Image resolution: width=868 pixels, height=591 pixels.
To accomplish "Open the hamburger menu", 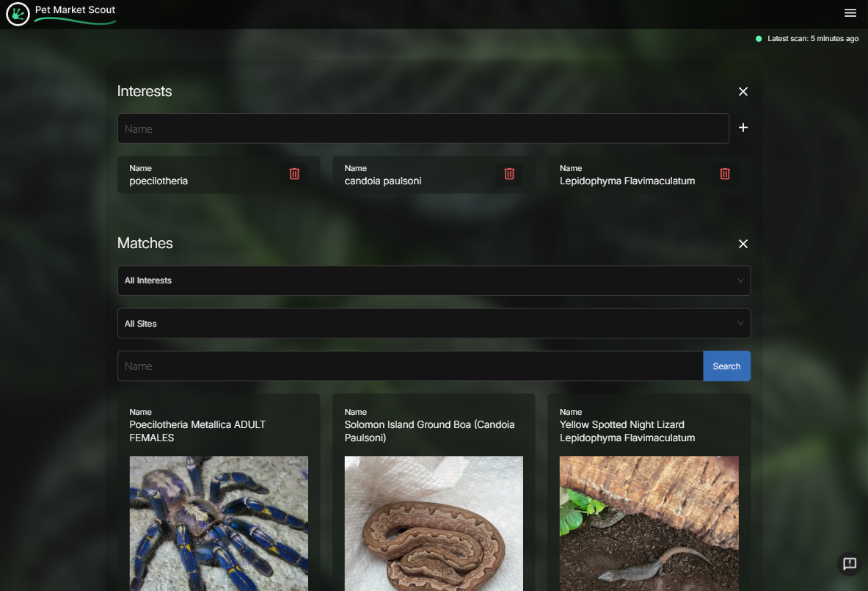I will point(850,13).
